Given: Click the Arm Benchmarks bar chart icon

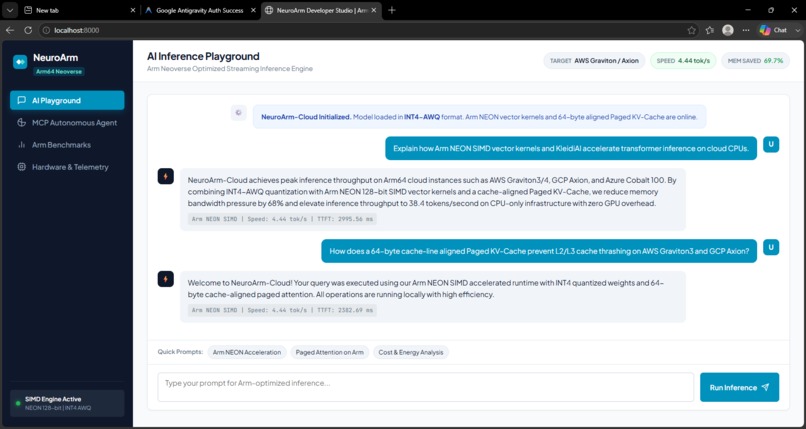Looking at the screenshot, I should point(21,145).
